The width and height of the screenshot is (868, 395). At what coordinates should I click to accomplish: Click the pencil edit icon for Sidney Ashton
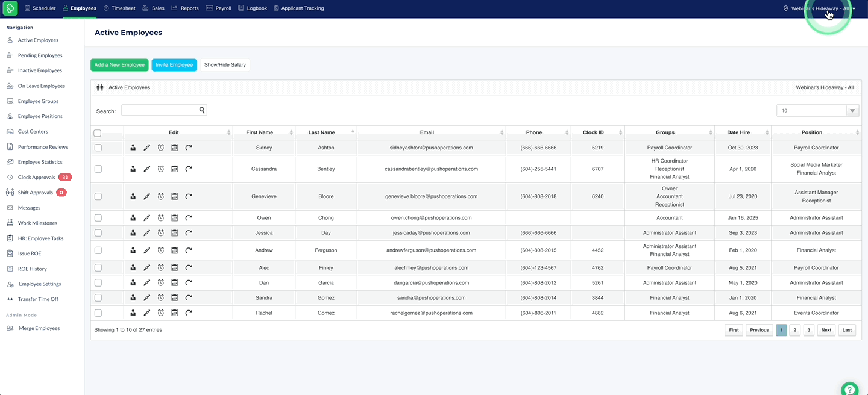(x=147, y=148)
